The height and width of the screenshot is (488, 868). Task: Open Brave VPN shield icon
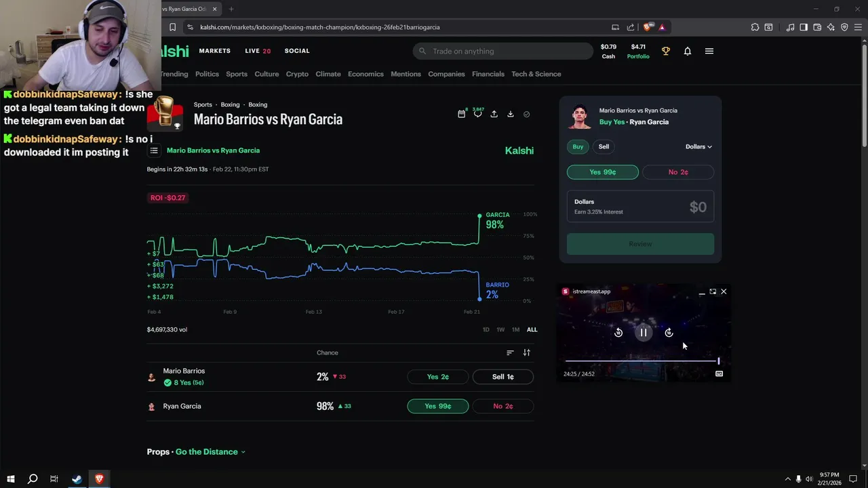(844, 27)
